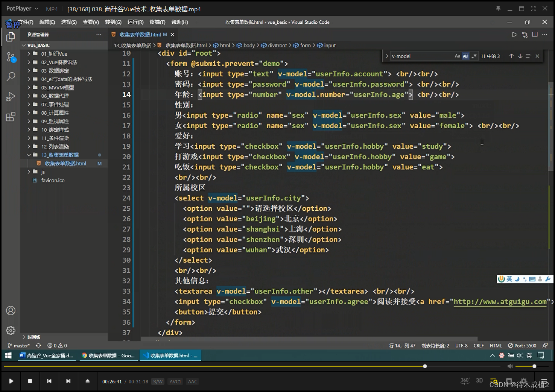The height and width of the screenshot is (392, 555).
Task: Collapse the VUE_BASIC root section
Action: tap(24, 45)
